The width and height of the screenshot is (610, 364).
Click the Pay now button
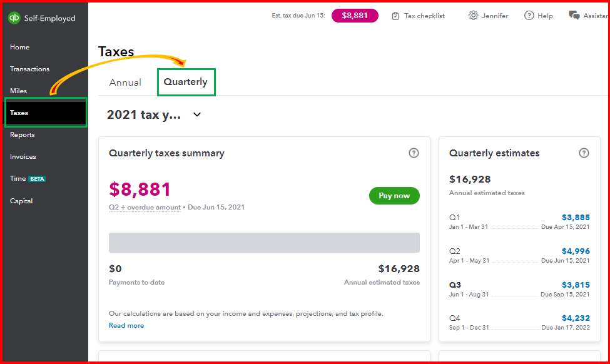click(x=394, y=195)
